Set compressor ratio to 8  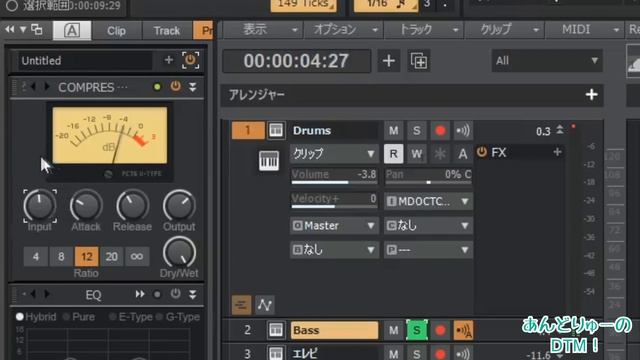pyautogui.click(x=61, y=256)
